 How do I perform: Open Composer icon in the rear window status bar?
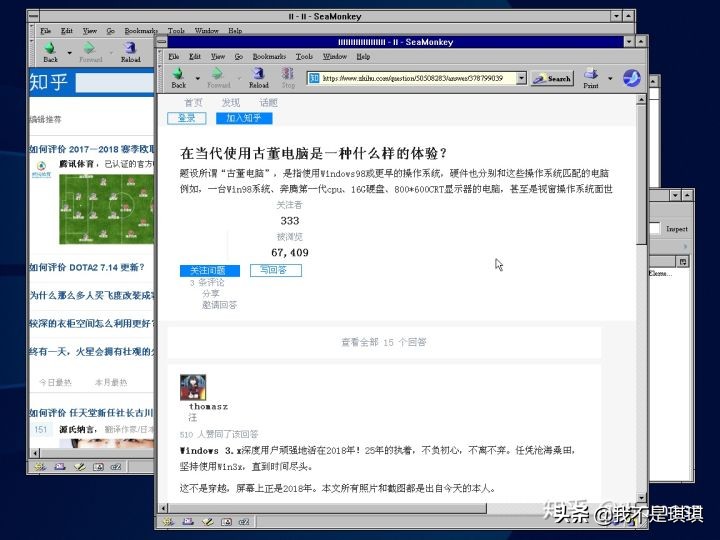point(79,467)
